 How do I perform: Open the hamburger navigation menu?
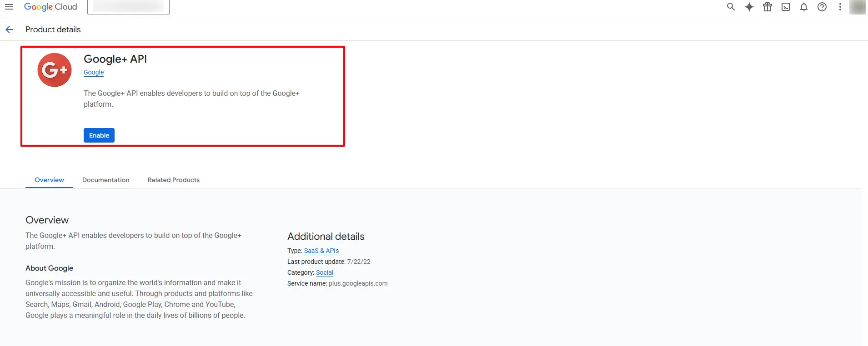9,7
